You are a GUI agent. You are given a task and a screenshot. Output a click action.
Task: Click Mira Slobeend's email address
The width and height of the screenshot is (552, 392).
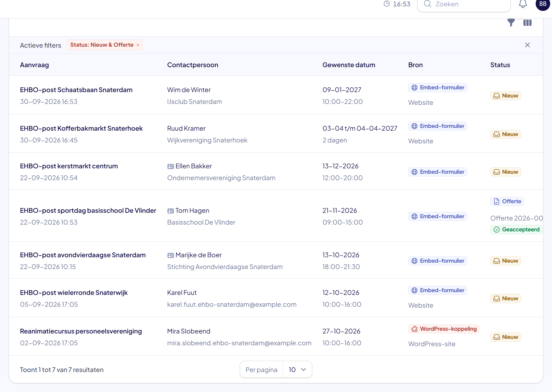tap(239, 343)
